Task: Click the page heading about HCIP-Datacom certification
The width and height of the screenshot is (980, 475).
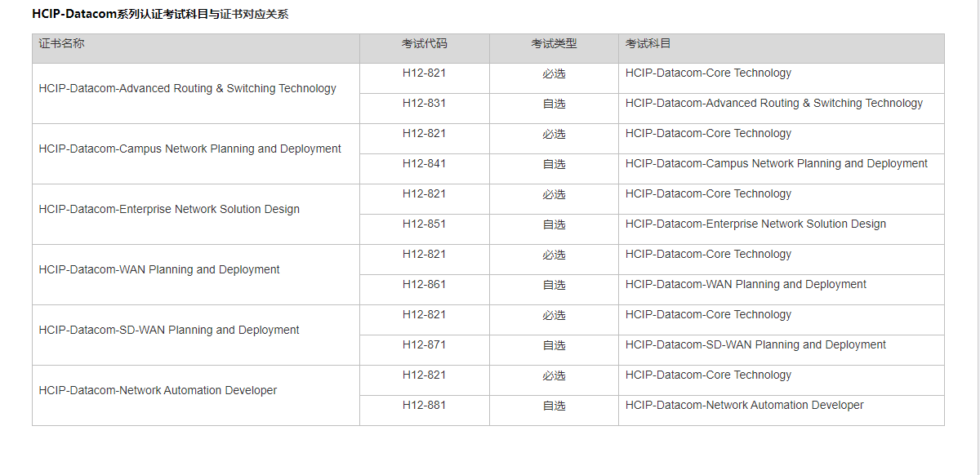Action: (160, 14)
